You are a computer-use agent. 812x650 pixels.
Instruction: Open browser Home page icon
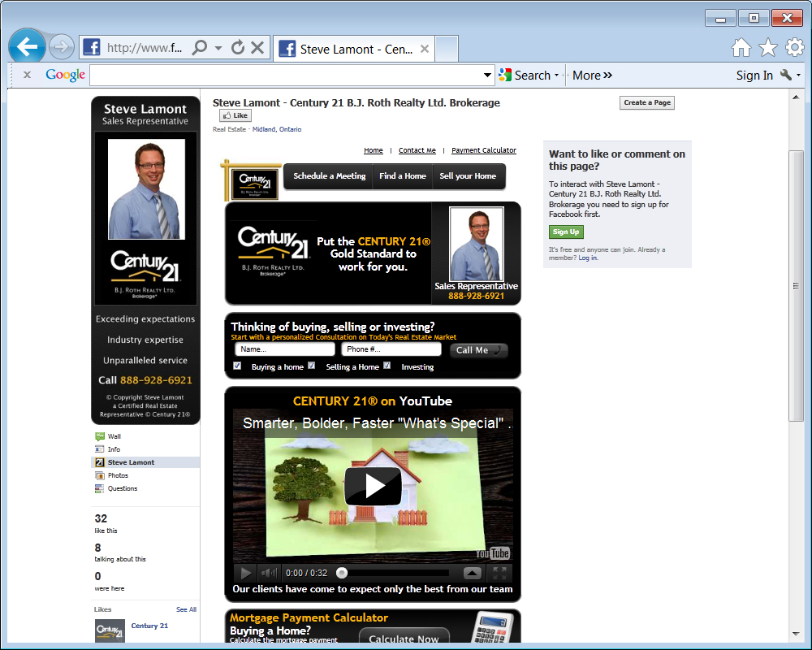(x=741, y=48)
